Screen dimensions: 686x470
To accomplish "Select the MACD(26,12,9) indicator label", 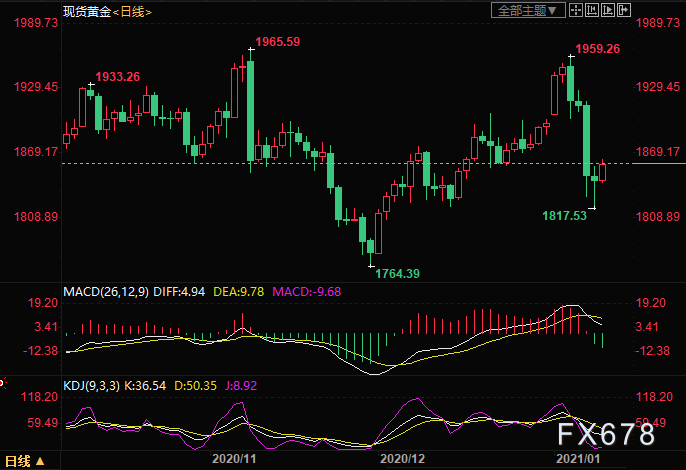I will tap(105, 292).
